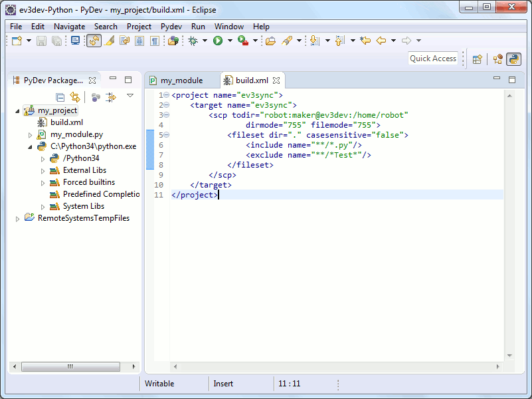532x399 pixels.
Task: Collapse the project element fold on line 1
Action: pyautogui.click(x=167, y=95)
